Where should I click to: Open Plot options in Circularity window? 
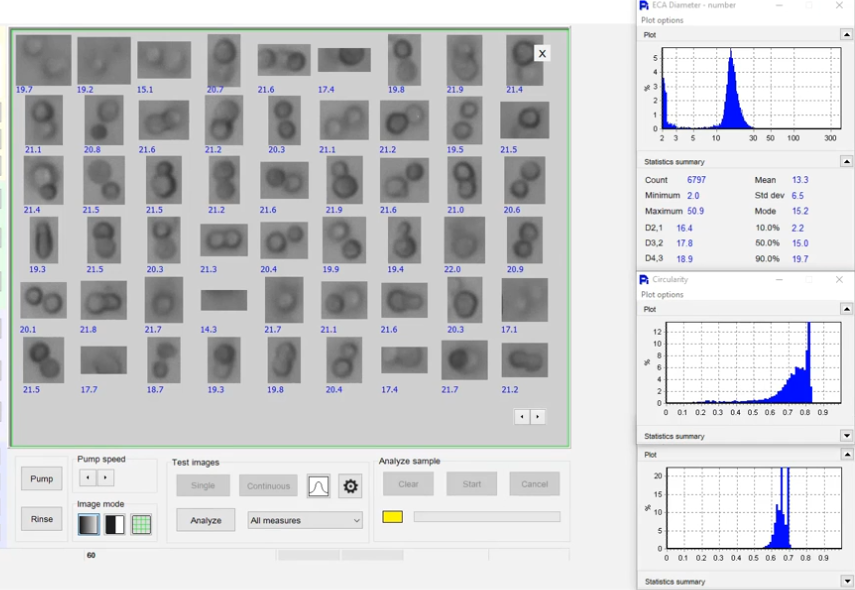[662, 294]
